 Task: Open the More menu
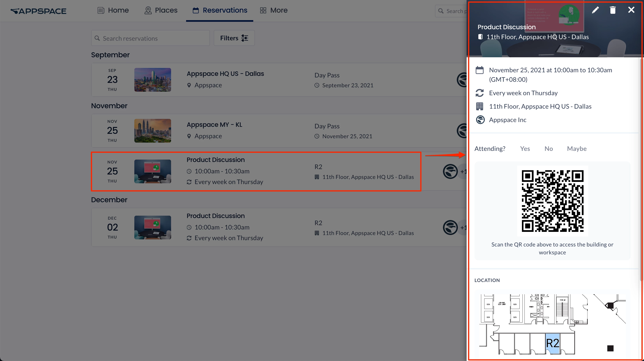274,10
